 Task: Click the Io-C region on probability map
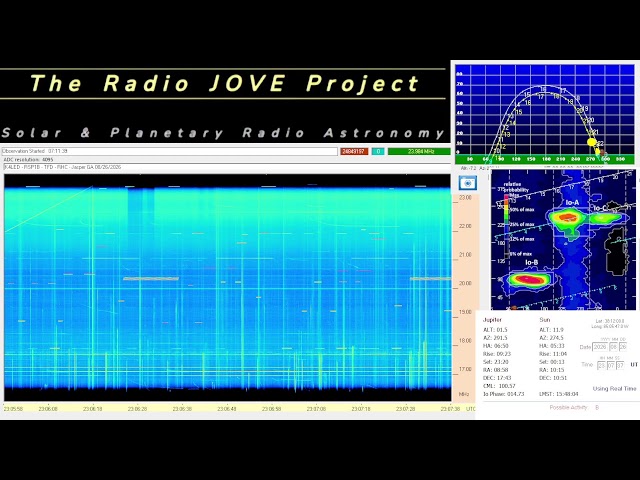[x=605, y=218]
